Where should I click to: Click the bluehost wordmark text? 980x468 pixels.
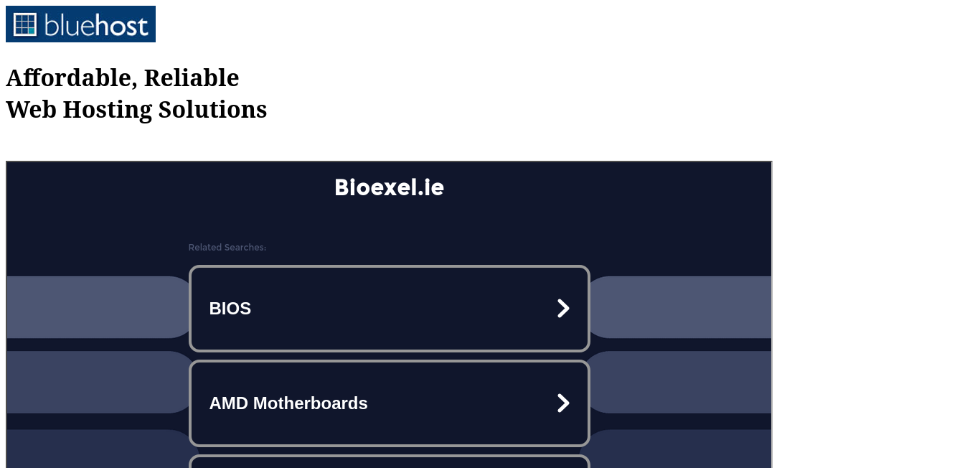(x=96, y=25)
